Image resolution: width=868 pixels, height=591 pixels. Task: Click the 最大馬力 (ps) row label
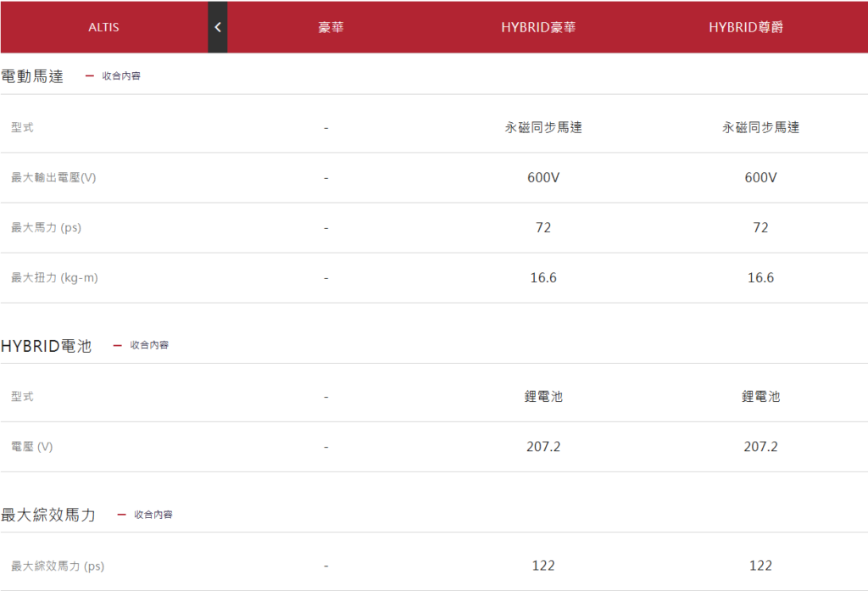point(46,227)
